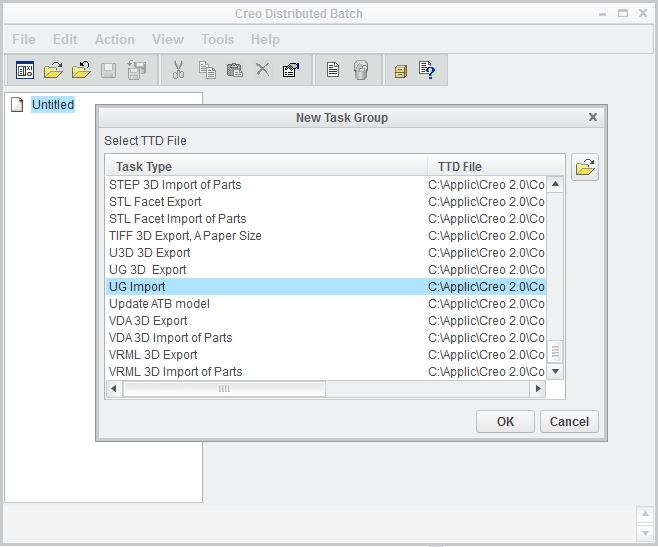
Task: Click the yellow stacked documents icon
Action: click(x=401, y=71)
